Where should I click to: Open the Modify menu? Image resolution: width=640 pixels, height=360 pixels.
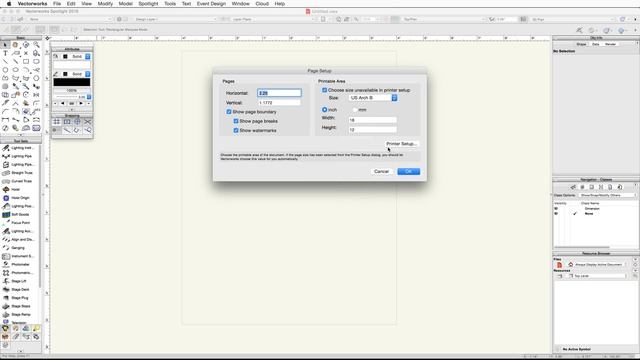105,4
